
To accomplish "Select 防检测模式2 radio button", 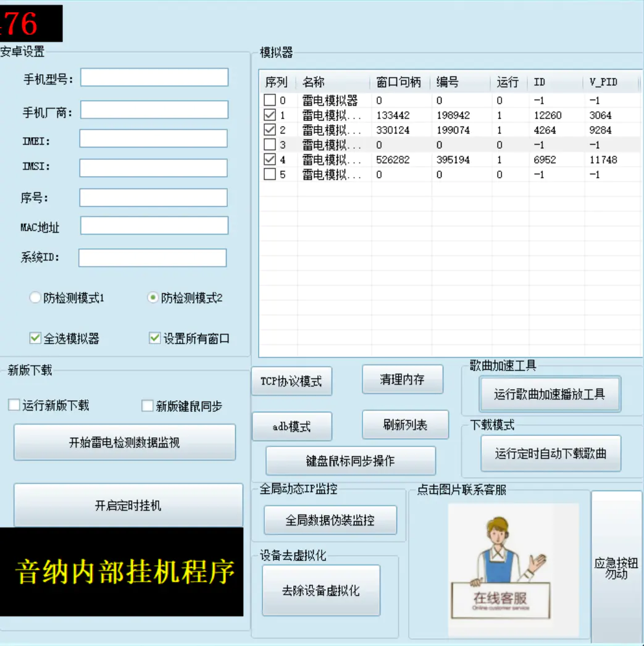I will [153, 298].
